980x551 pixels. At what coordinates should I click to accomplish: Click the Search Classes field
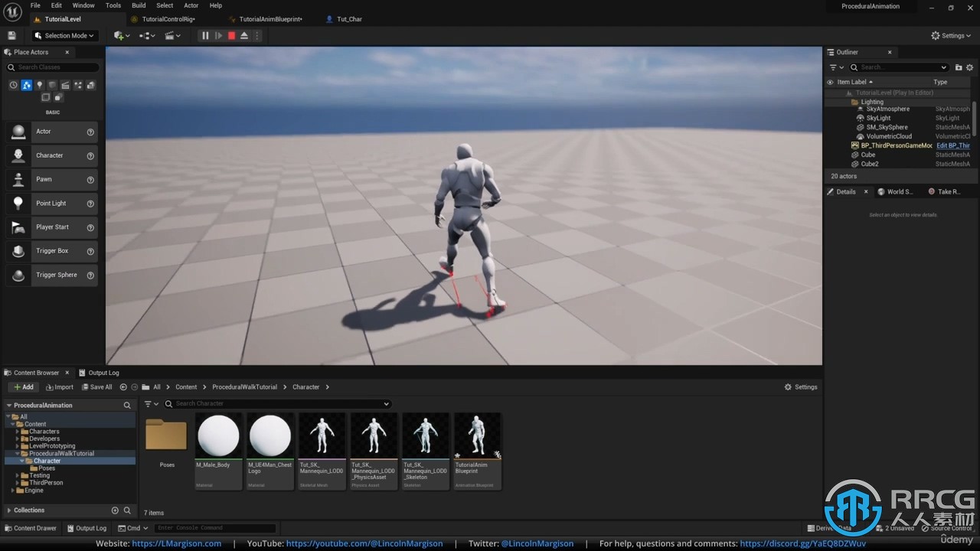point(53,67)
